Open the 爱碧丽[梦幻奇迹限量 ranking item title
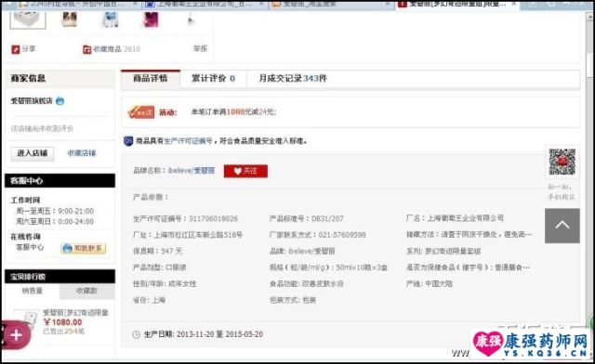595x364 pixels. click(x=75, y=312)
